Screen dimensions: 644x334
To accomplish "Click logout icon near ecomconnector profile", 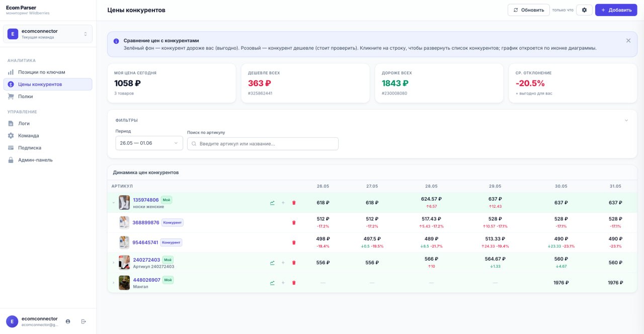I will pyautogui.click(x=84, y=321).
